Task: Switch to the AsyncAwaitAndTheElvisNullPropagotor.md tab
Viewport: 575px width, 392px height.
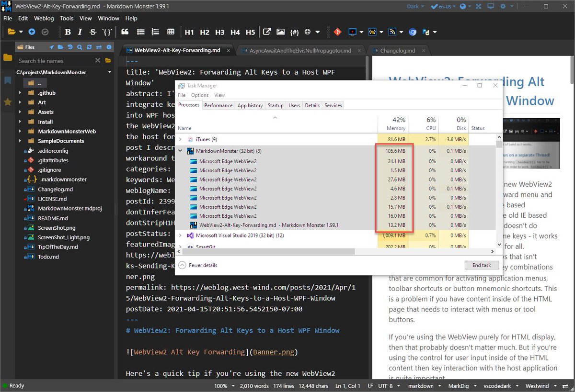Action: (x=300, y=50)
